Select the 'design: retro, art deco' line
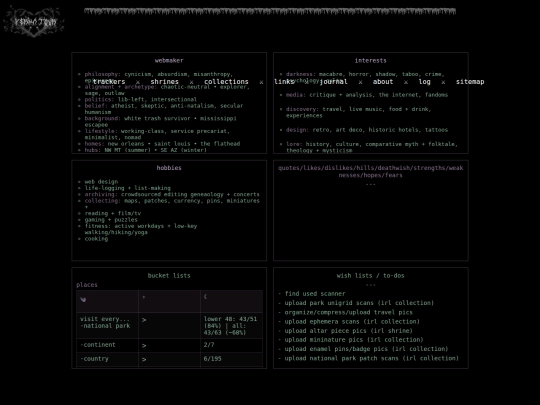The image size is (540, 405). click(x=367, y=130)
